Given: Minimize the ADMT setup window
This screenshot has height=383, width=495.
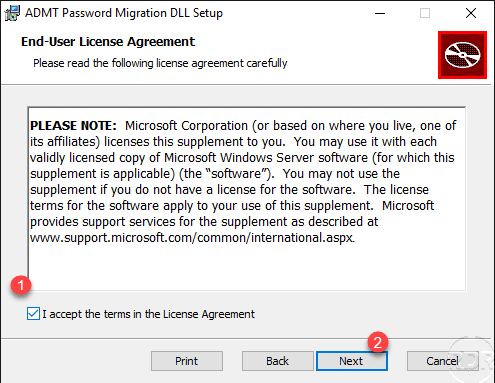Looking at the screenshot, I should 380,13.
